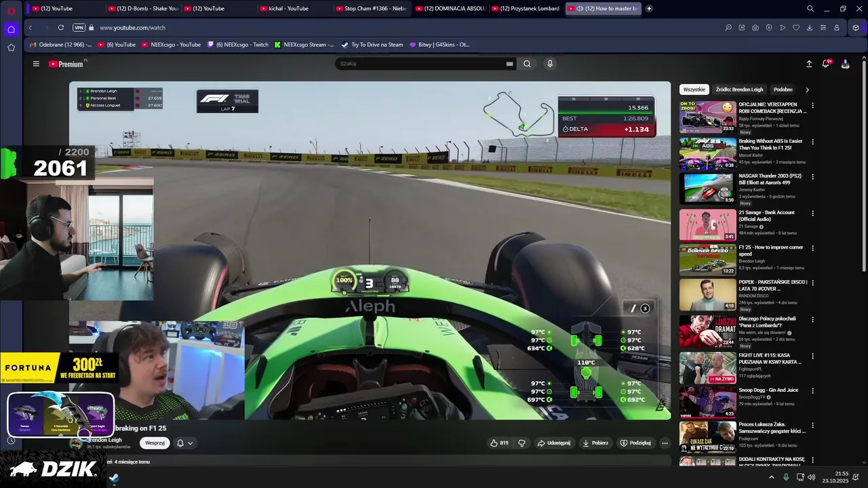
Task: Click the VPN badge in the address bar
Action: click(79, 28)
